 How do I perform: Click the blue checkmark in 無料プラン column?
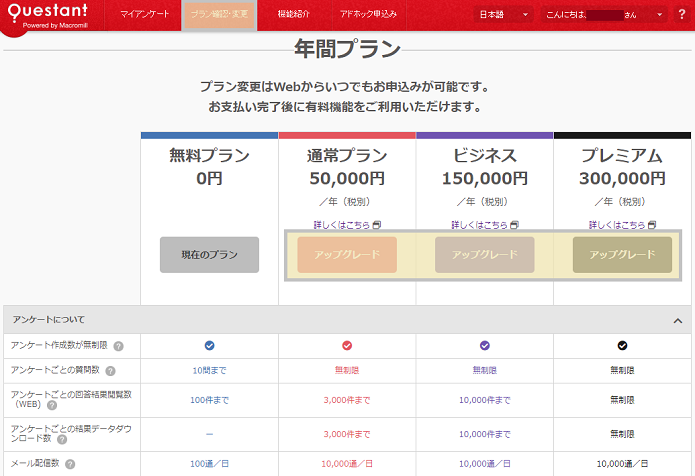coord(209,346)
